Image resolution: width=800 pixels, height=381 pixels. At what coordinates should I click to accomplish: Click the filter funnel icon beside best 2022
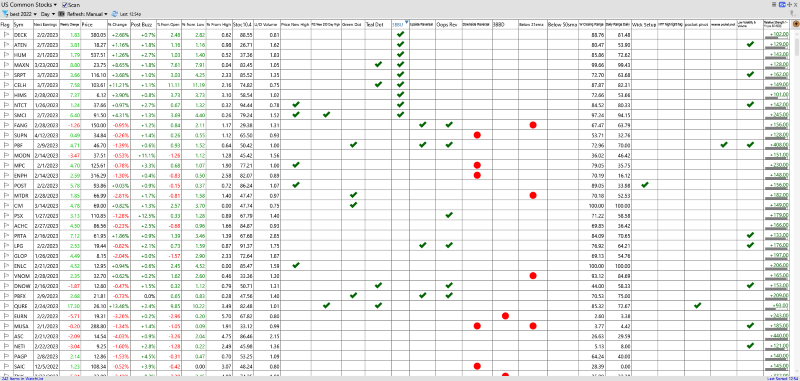(6, 14)
